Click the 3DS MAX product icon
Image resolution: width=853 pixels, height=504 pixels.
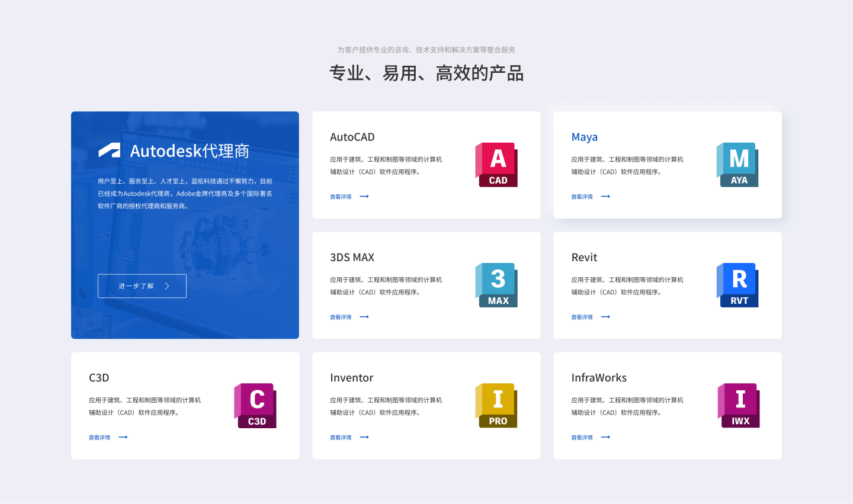[x=496, y=285]
